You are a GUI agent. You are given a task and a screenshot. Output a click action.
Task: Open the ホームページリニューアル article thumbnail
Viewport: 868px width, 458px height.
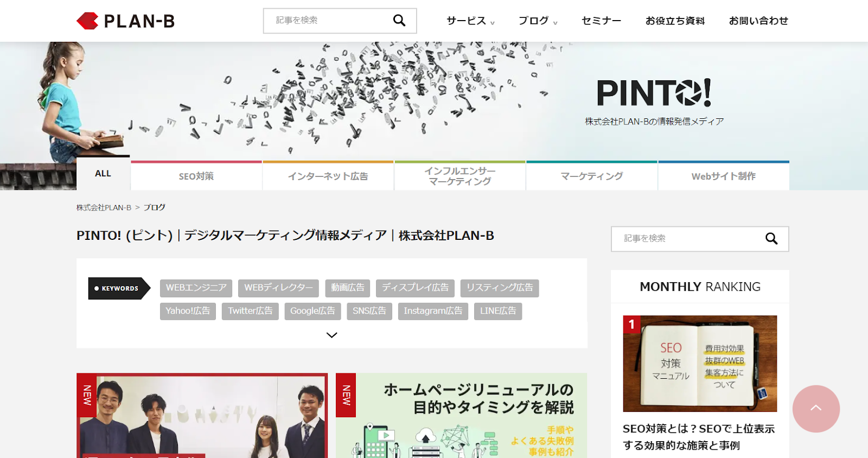click(x=461, y=416)
